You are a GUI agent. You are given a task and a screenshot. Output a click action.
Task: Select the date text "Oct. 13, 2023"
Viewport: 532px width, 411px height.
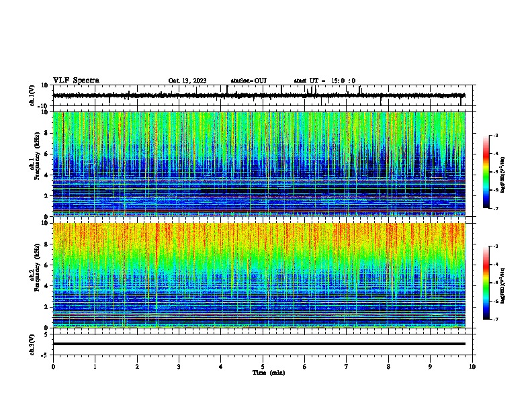[187, 81]
